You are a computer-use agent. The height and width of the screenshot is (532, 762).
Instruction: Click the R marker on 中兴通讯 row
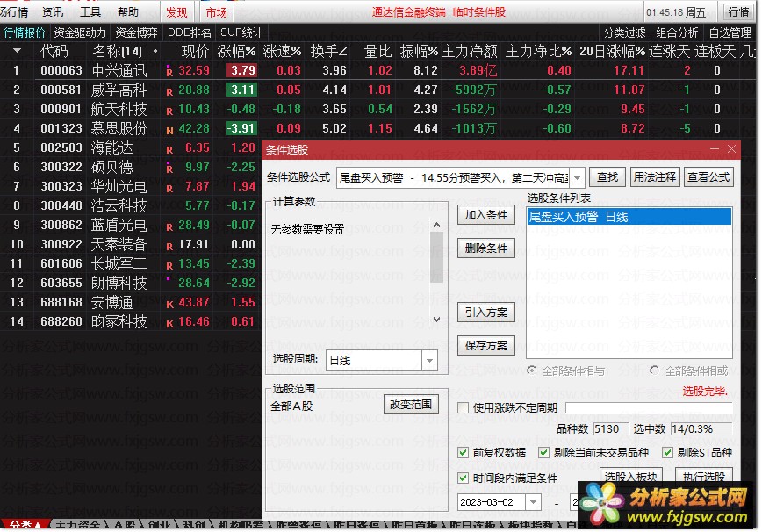pyautogui.click(x=169, y=72)
